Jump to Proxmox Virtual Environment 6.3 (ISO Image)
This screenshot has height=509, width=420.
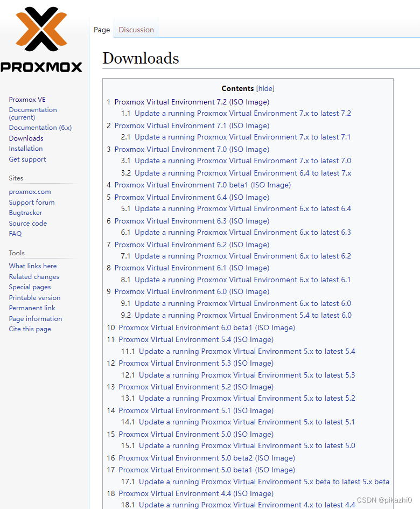point(192,221)
